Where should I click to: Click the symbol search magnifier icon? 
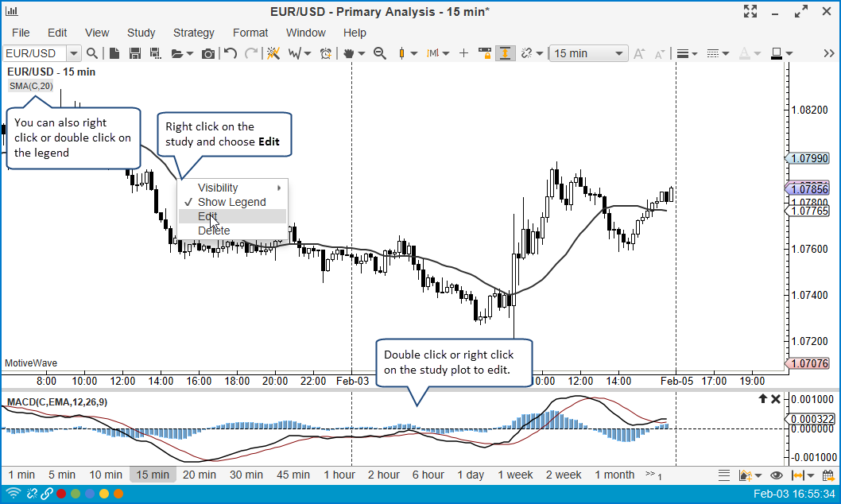[x=92, y=53]
